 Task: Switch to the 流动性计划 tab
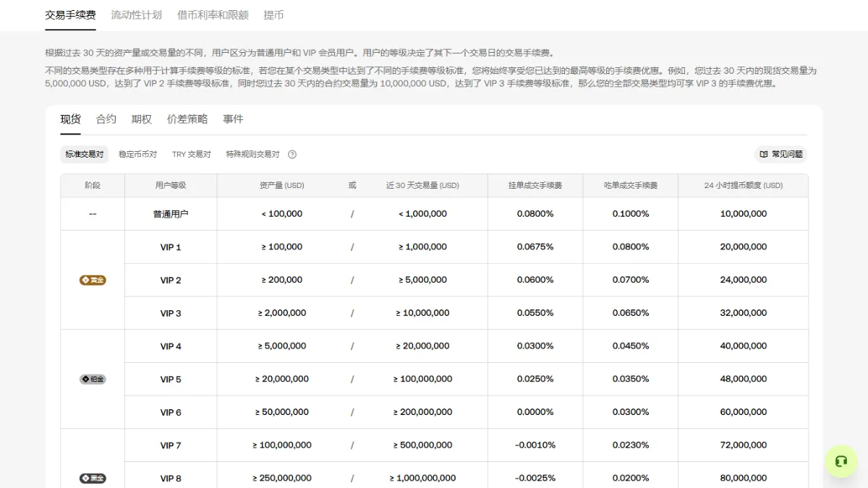(137, 14)
